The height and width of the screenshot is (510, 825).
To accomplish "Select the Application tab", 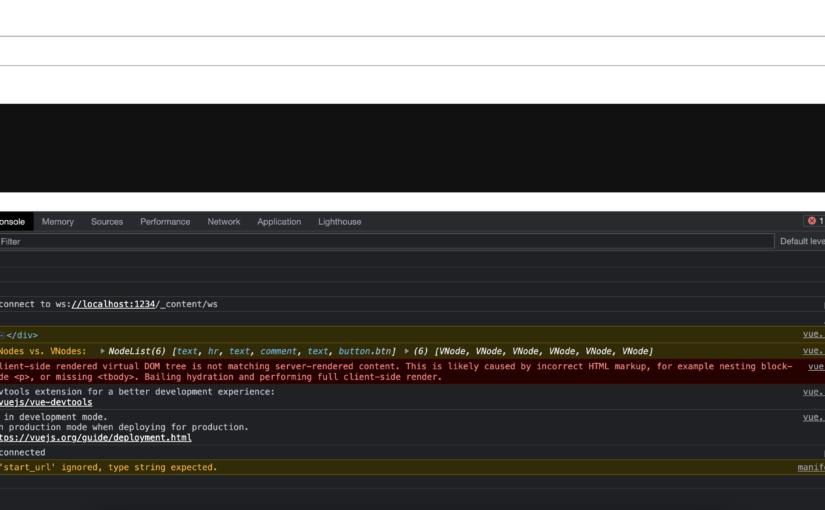I will 279,221.
